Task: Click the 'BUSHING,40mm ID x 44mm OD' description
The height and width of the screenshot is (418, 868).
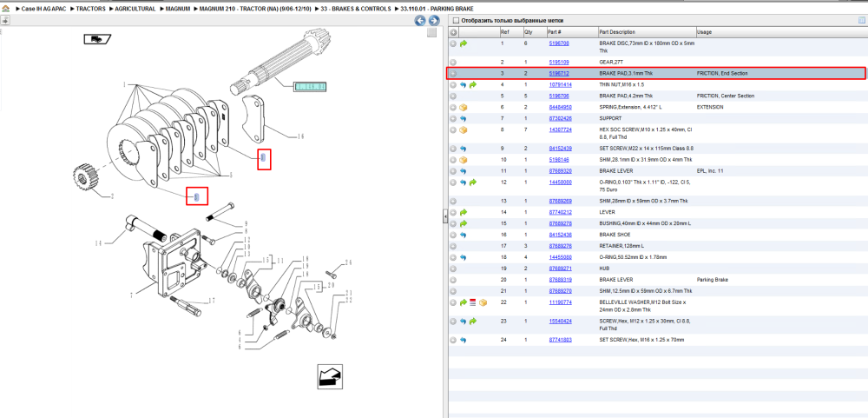Action: pyautogui.click(x=645, y=223)
